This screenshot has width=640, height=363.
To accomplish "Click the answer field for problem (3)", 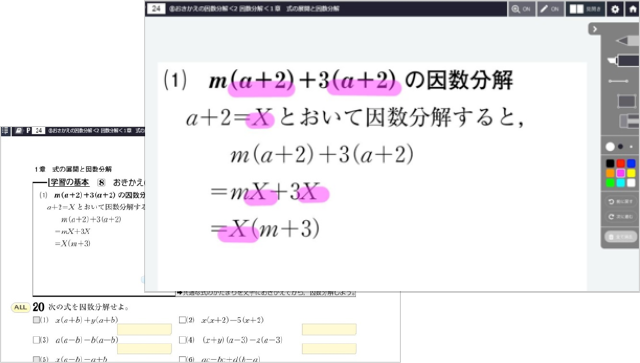I will (144, 349).
